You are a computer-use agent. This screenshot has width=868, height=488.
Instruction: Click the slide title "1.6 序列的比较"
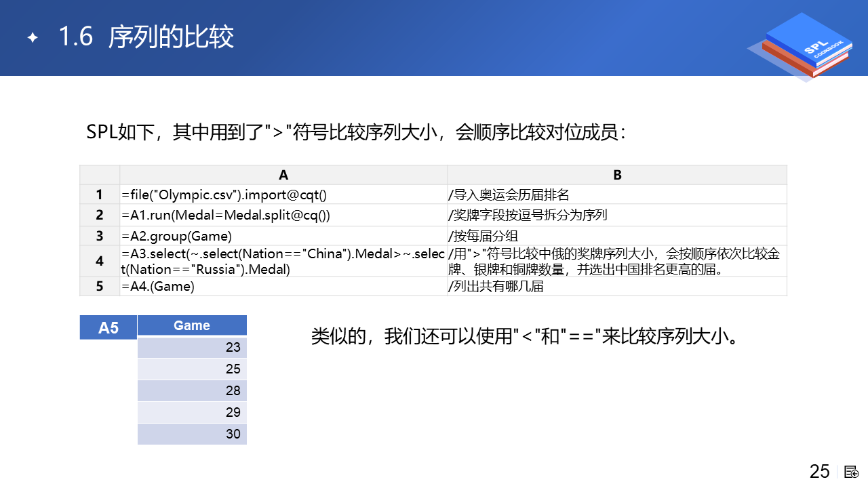[x=146, y=37]
